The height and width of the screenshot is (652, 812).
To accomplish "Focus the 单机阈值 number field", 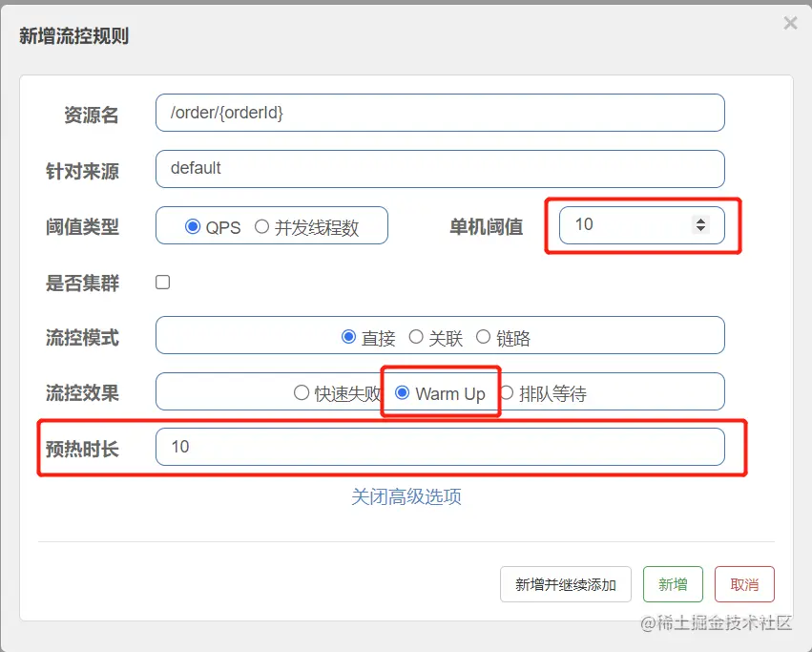I will tap(641, 225).
